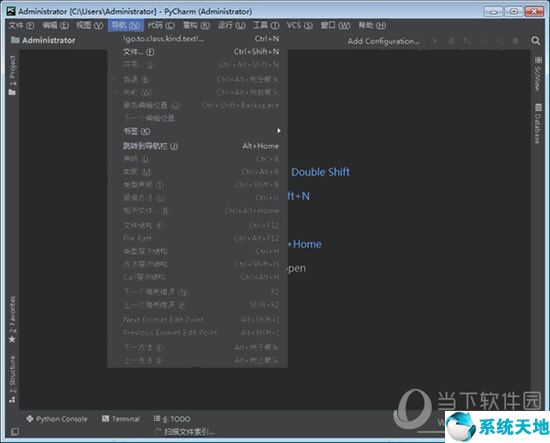Open the VCS (S) menu
Image resolution: width=550 pixels, height=443 pixels.
pyautogui.click(x=300, y=25)
